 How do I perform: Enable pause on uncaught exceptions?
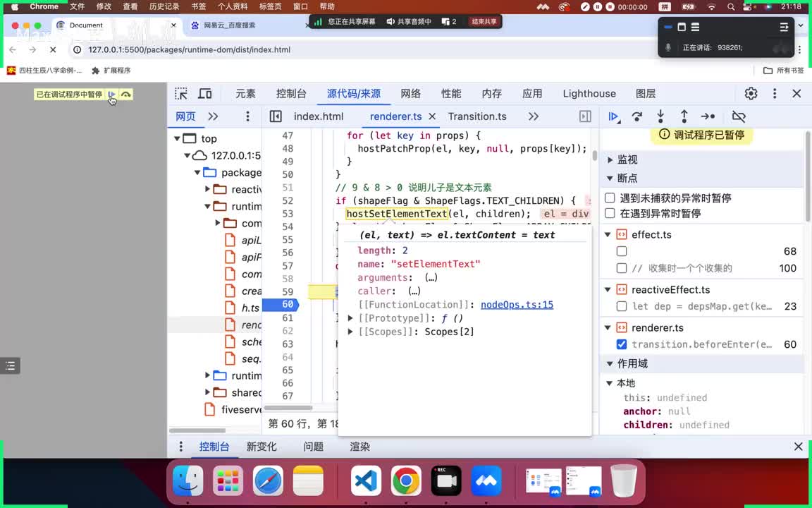(x=610, y=198)
